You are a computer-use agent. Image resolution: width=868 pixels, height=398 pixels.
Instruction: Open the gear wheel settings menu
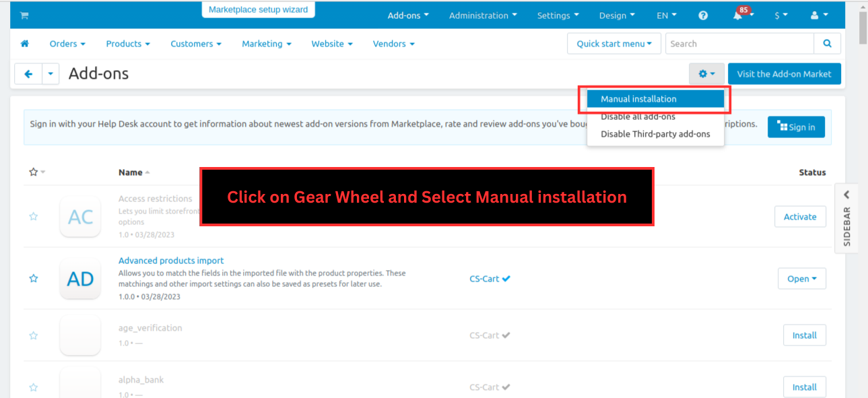pyautogui.click(x=706, y=74)
